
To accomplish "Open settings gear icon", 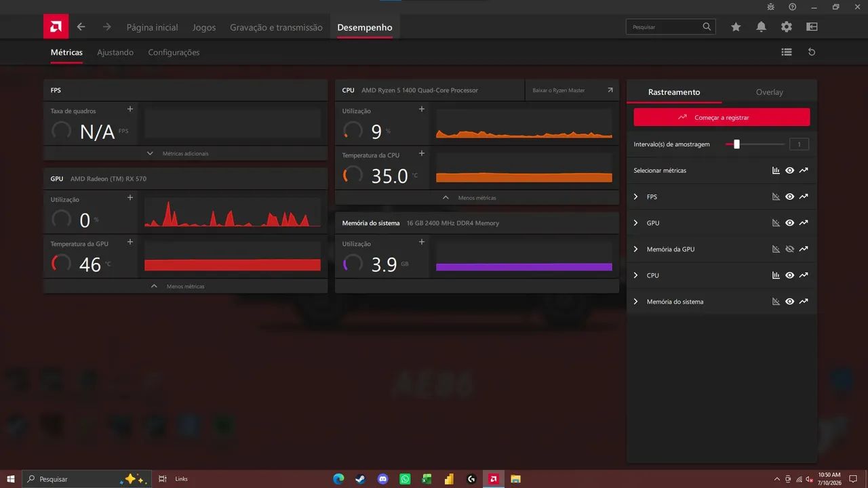I will tap(786, 27).
